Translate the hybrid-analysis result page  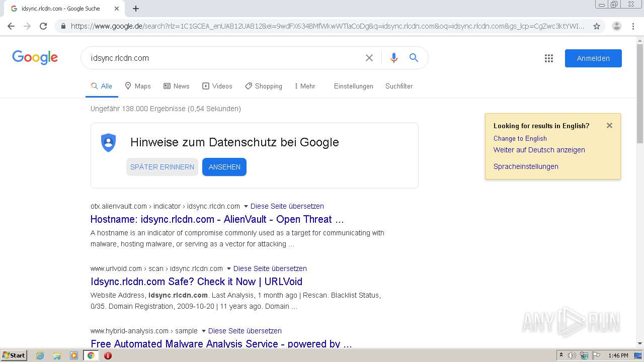pos(245,331)
